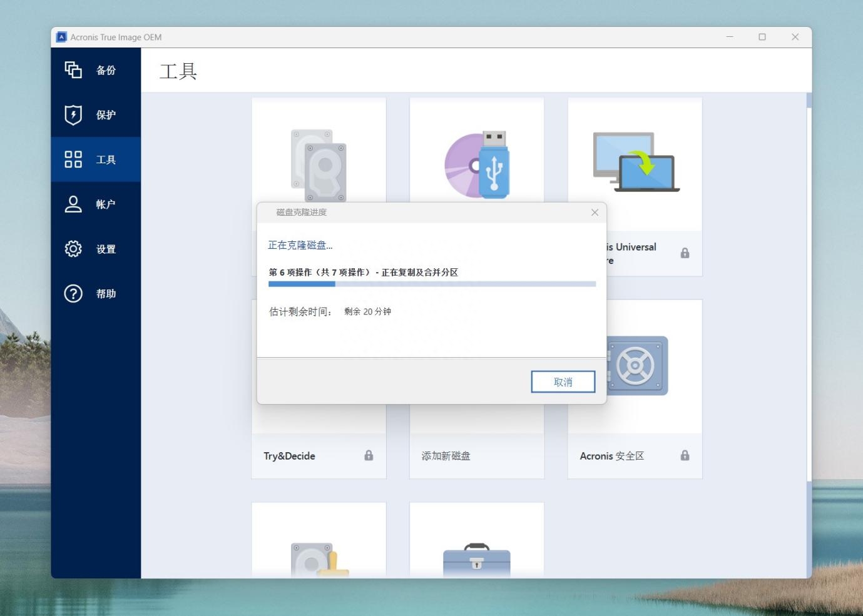Open the Acronis 安全区 card label
Screen dimensions: 863x616
click(611, 456)
